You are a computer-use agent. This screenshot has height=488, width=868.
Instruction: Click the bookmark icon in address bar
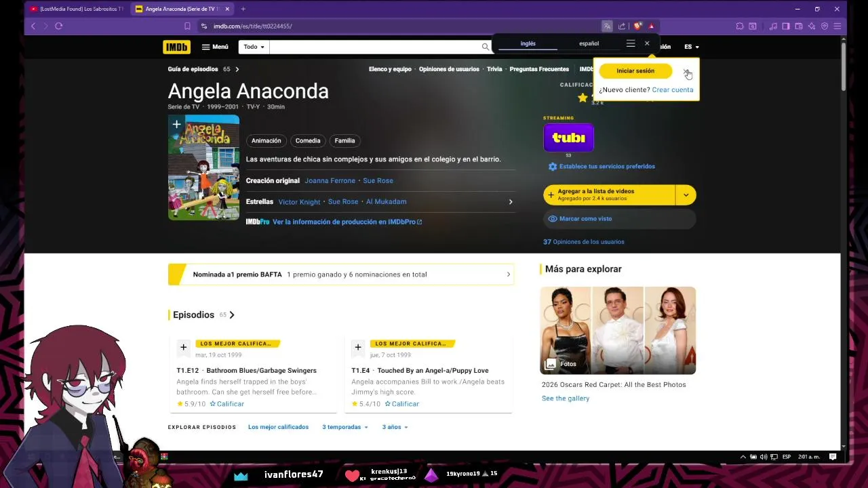pos(187,26)
